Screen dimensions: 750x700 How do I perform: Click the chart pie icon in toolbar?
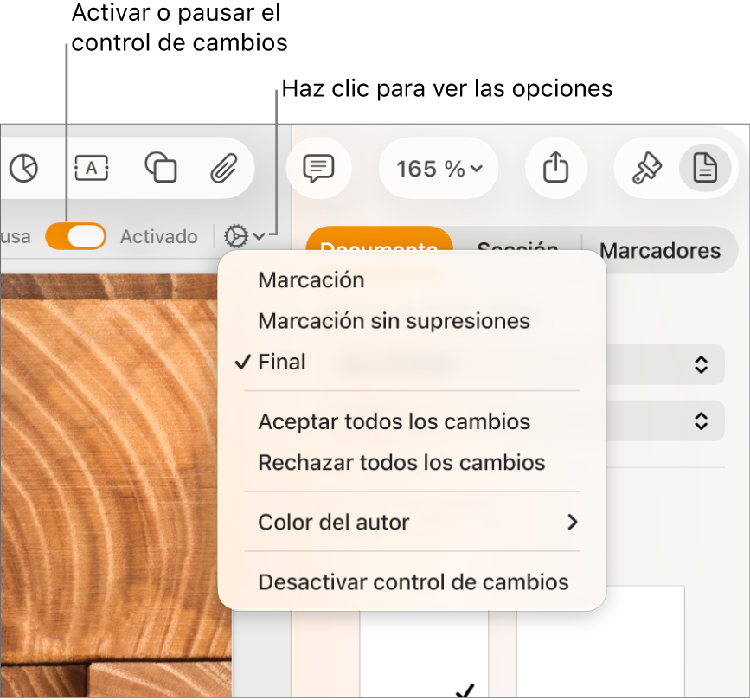pyautogui.click(x=23, y=168)
